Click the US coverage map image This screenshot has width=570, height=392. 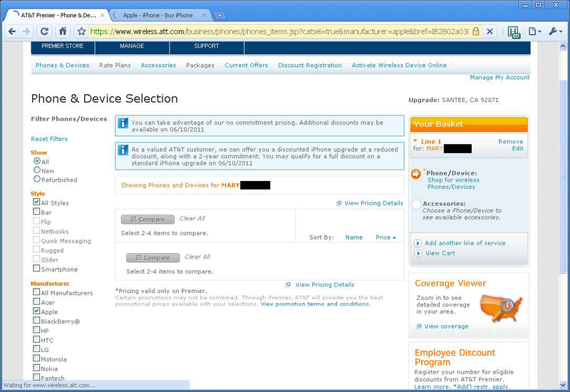[501, 308]
